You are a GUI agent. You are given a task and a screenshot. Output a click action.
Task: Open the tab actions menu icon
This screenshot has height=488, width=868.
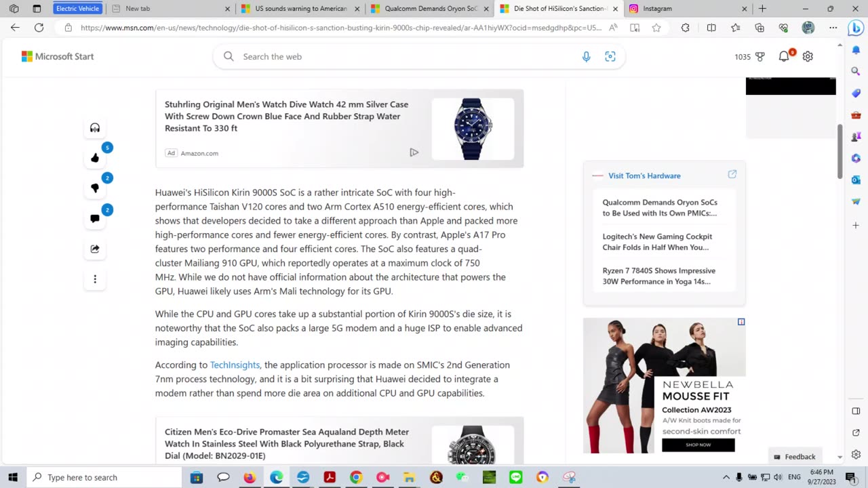click(37, 9)
